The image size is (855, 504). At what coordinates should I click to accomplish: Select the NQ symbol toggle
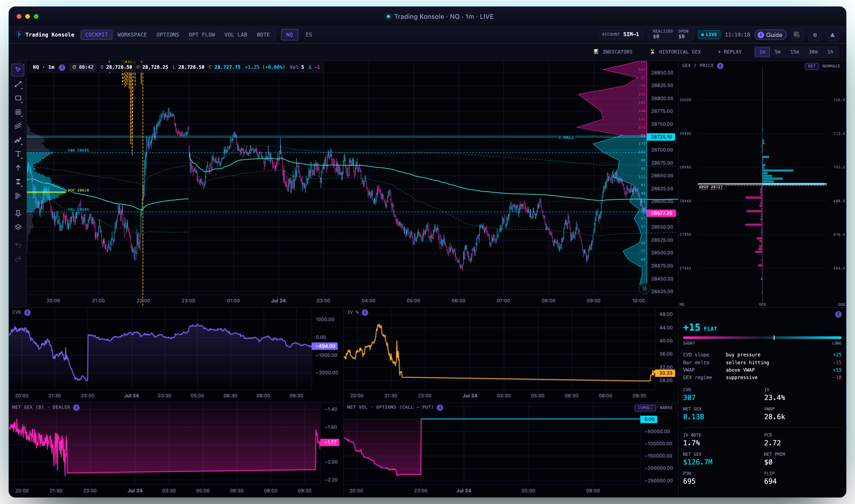290,35
